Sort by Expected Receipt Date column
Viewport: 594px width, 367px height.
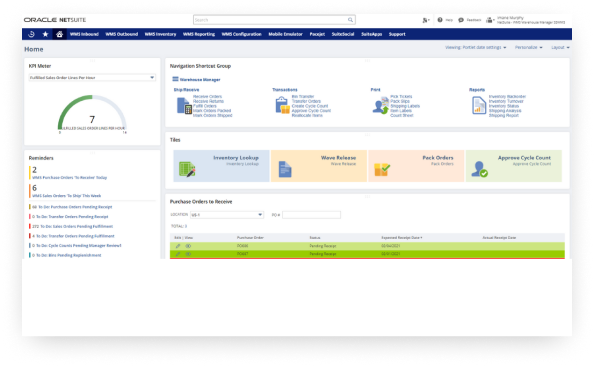[x=402, y=237]
